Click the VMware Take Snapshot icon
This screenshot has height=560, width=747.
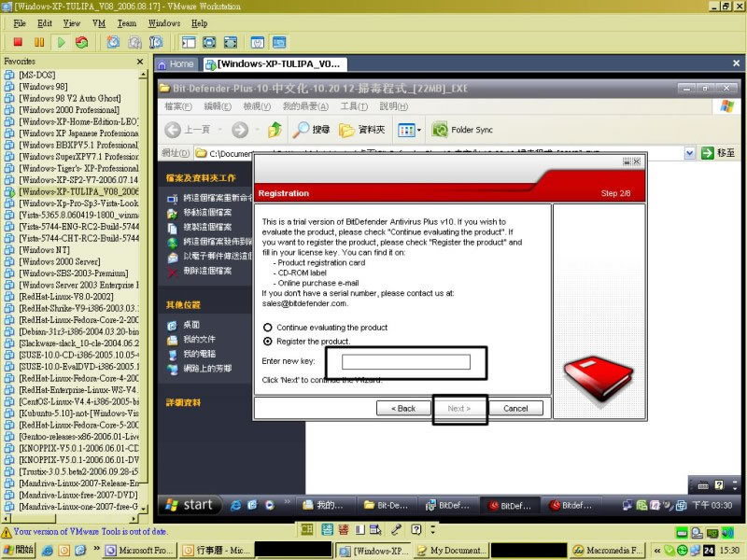[x=113, y=42]
